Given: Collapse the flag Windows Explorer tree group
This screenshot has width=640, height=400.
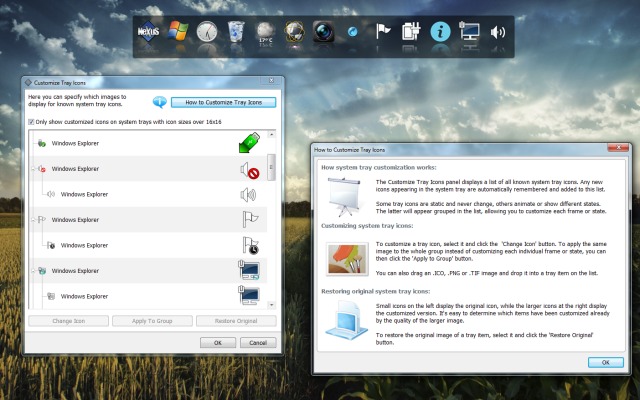Looking at the screenshot, I should coord(33,220).
